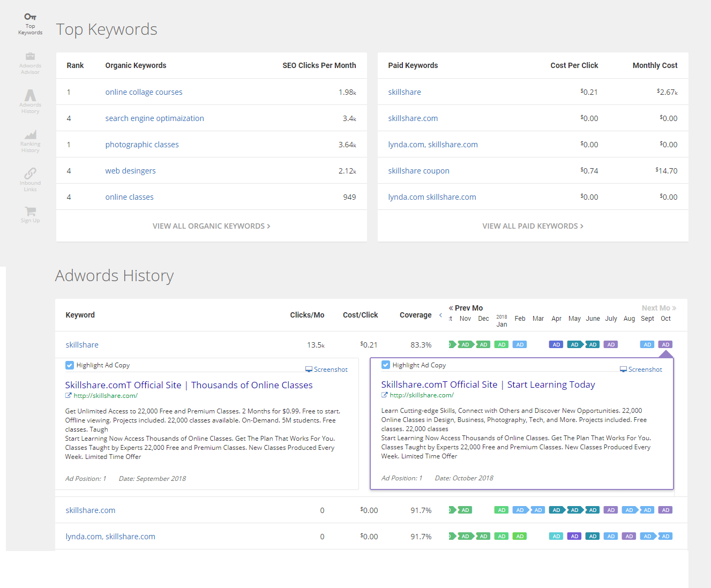Image resolution: width=711 pixels, height=588 pixels.
Task: Open organic keyword 'search engine optimaization'
Action: [x=154, y=118]
